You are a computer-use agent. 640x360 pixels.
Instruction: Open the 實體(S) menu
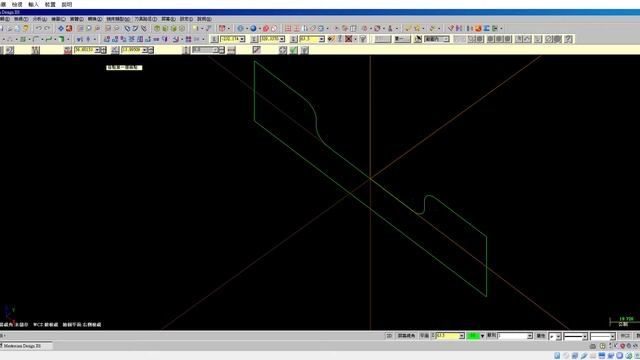[76, 19]
